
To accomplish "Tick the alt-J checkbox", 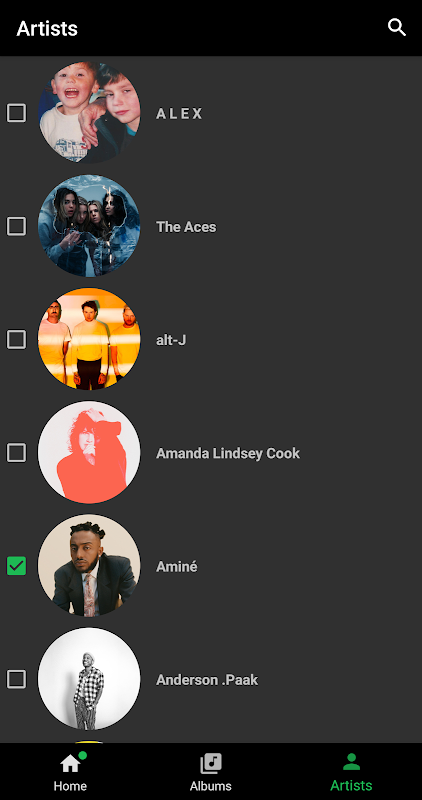I will [x=16, y=339].
